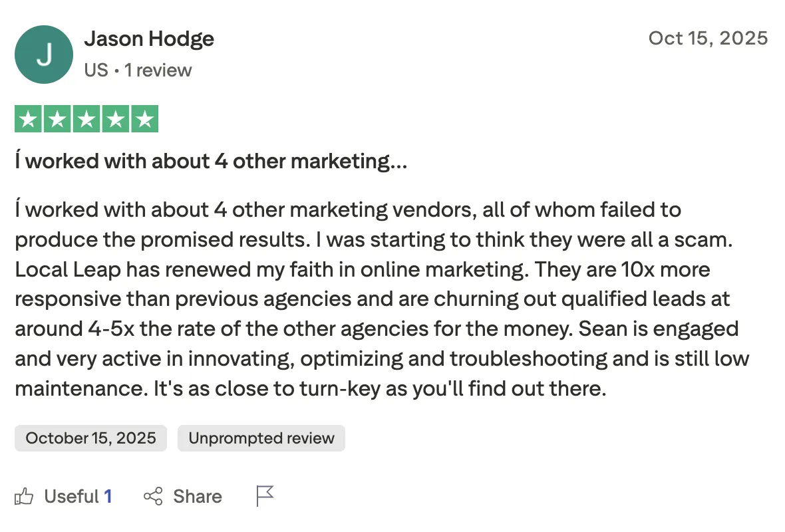Click the Oct 15, 2025 date at top right
Screen dimensions: 785x532
[708, 39]
